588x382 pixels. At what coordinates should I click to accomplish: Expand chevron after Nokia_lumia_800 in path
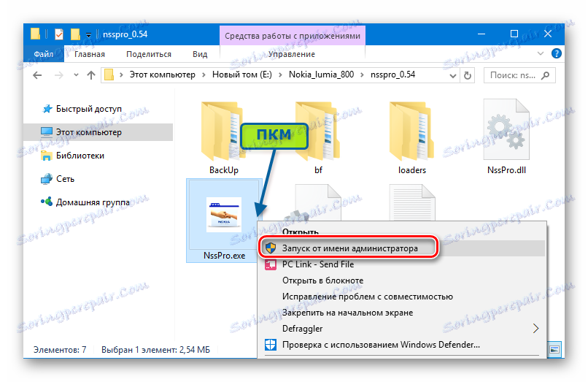(x=362, y=75)
